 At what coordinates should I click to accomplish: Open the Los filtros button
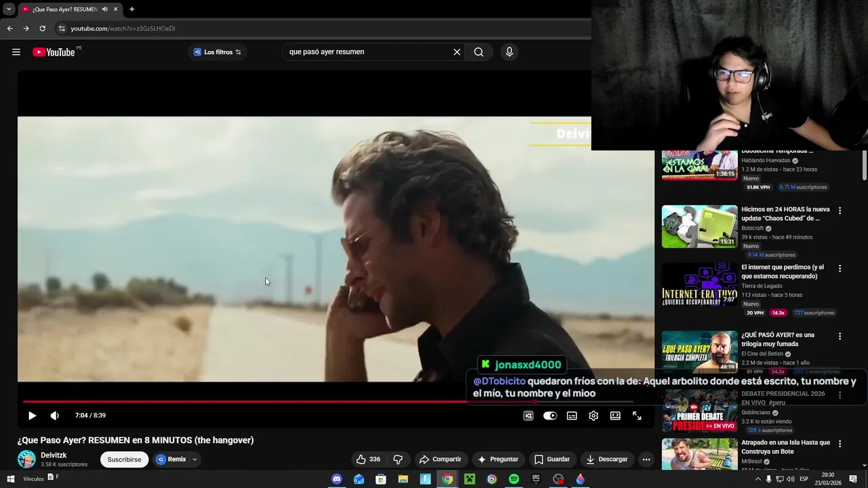point(217,52)
